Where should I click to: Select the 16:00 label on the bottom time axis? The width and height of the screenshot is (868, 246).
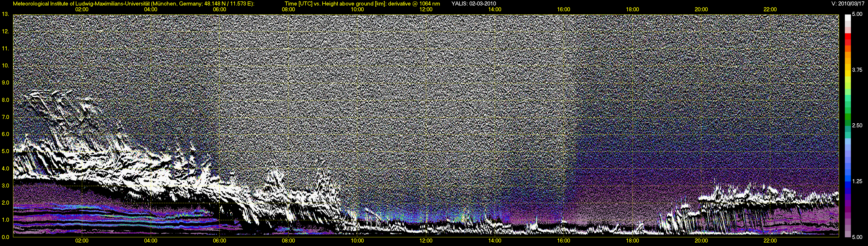pos(564,241)
